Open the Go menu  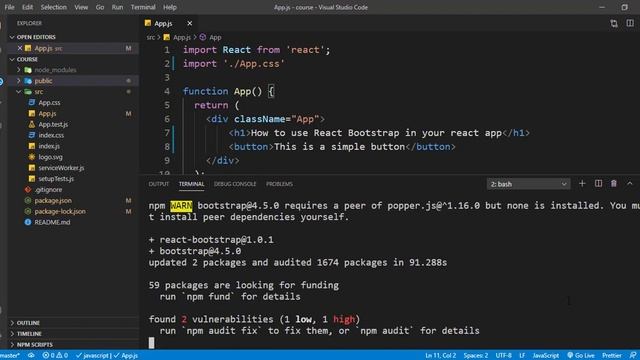click(100, 7)
